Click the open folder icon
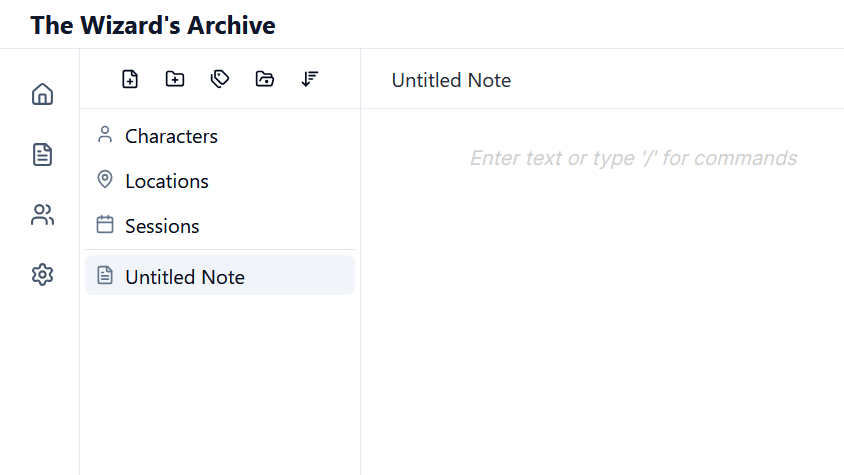Image resolution: width=844 pixels, height=475 pixels. coord(265,79)
